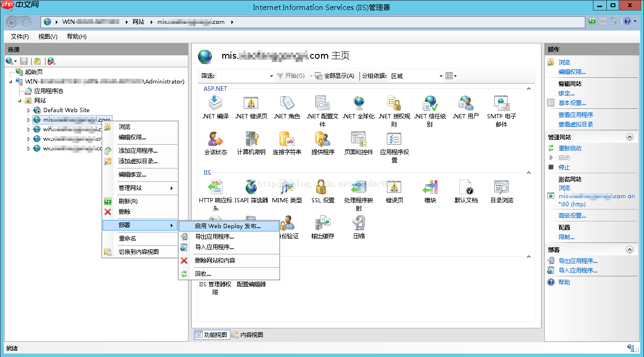This screenshot has width=644, height=357.
Task: Open the 计算机密钥 icon
Action: (x=251, y=140)
